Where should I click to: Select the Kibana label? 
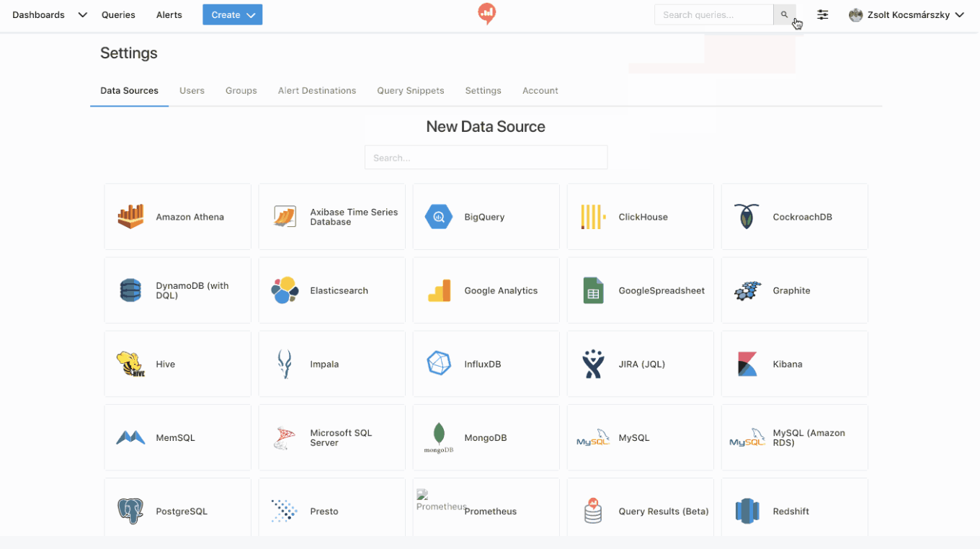click(787, 364)
